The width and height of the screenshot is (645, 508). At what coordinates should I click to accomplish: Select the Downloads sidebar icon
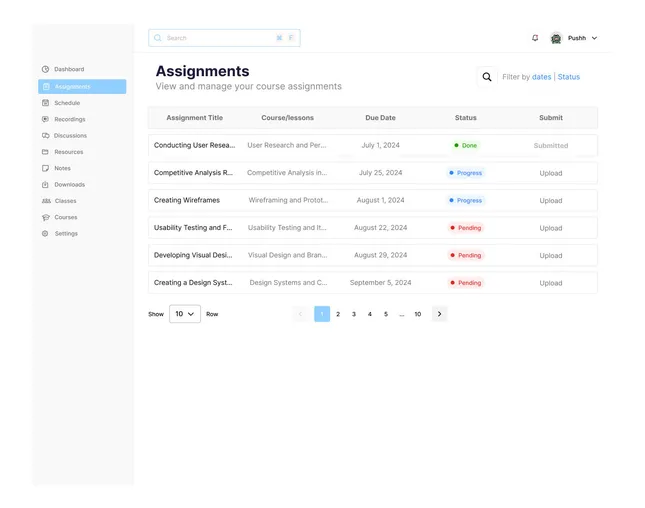(46, 185)
